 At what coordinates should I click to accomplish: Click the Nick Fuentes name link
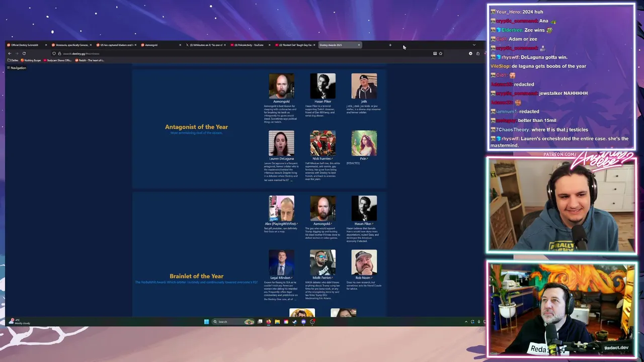pos(323,159)
